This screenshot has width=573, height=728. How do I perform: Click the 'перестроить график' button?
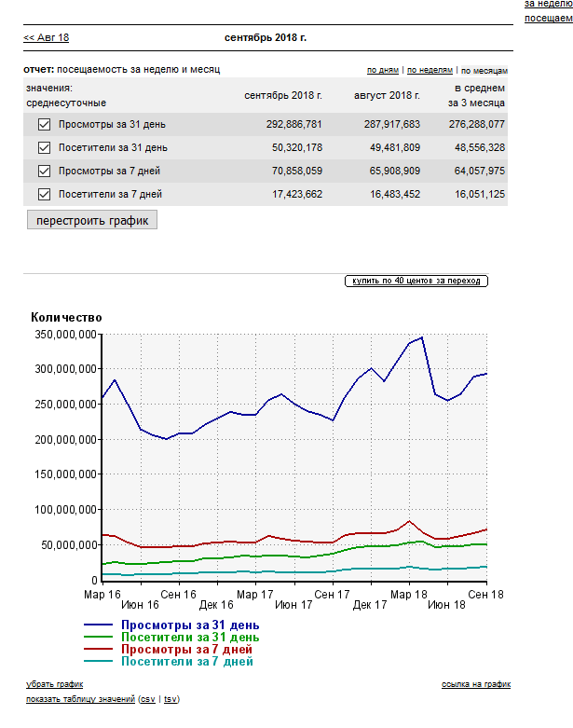[91, 220]
